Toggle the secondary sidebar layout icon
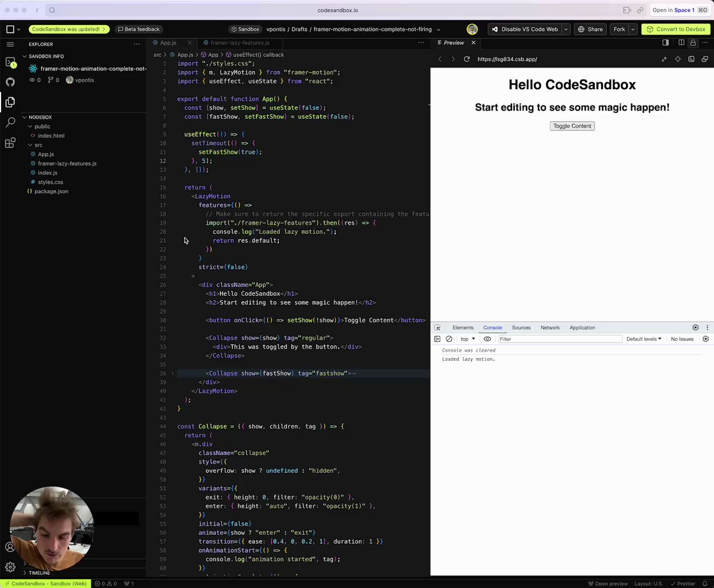This screenshot has width=714, height=588. (x=665, y=42)
